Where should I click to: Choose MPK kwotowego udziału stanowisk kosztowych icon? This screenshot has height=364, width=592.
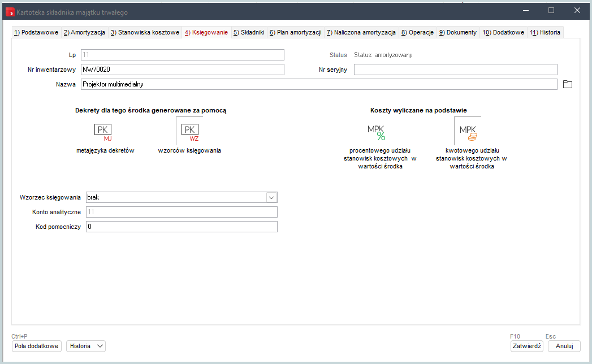468,132
